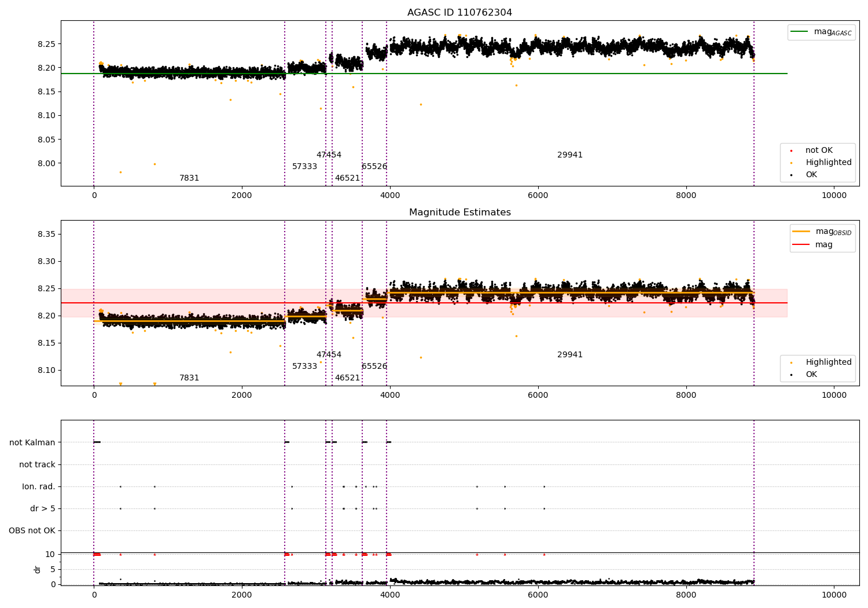Click label 46521 in the Magnitude Estimates plot

(x=347, y=378)
